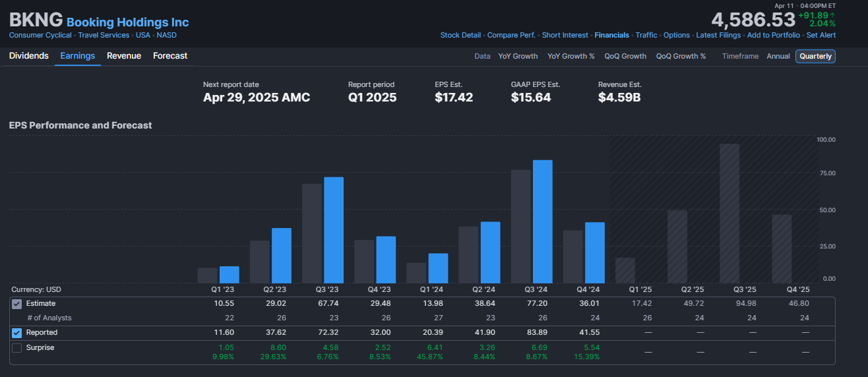Click the GAAP EPS Est. value $15.64

531,98
